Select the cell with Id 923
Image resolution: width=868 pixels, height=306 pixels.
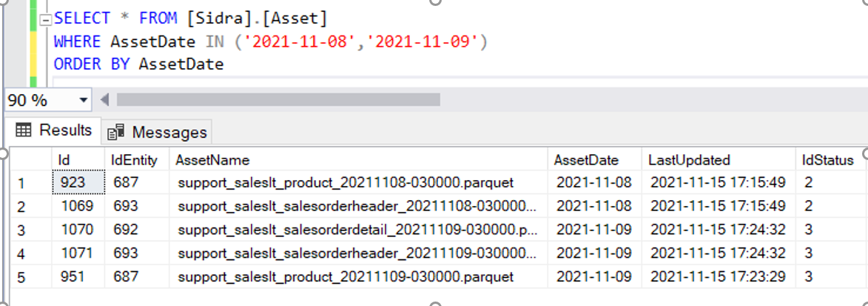pyautogui.click(x=74, y=182)
